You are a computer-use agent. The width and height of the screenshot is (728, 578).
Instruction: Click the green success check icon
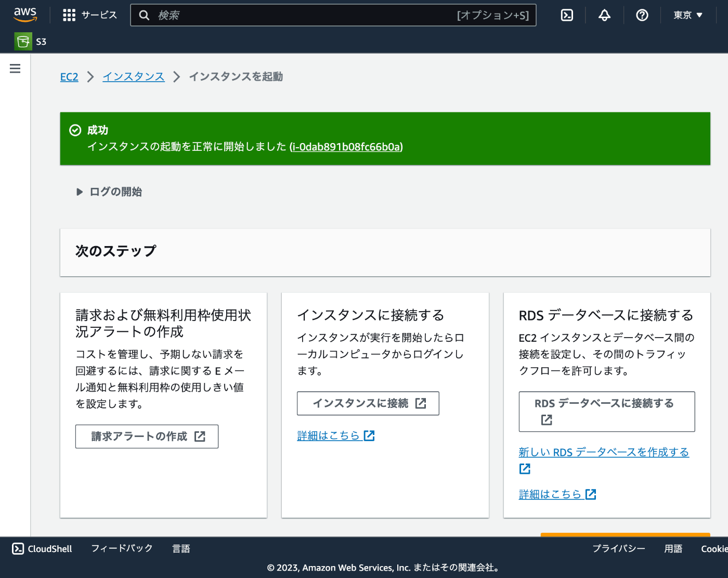(x=75, y=130)
